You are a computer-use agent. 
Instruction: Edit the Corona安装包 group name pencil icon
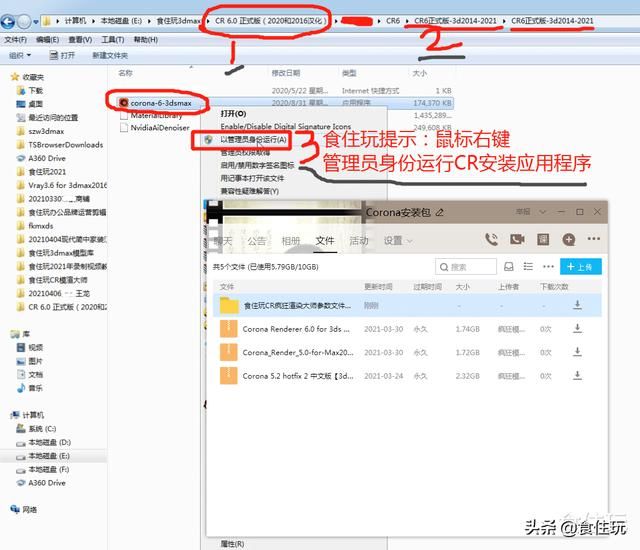point(440,212)
